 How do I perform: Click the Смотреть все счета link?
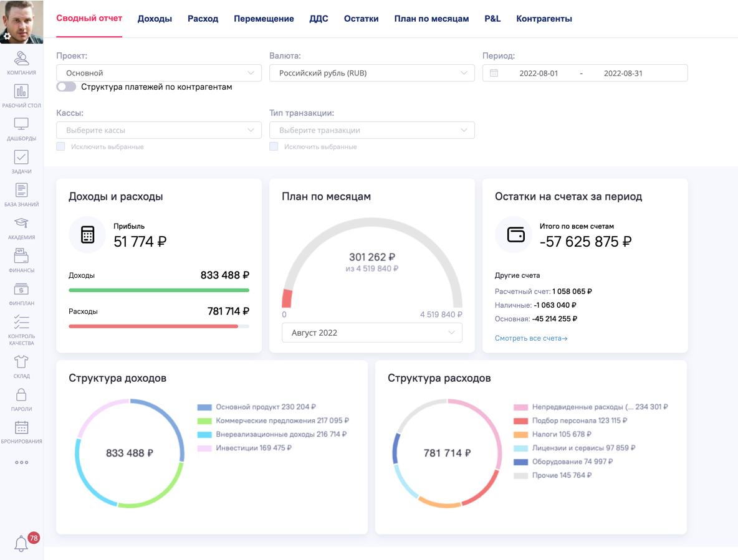click(x=531, y=338)
